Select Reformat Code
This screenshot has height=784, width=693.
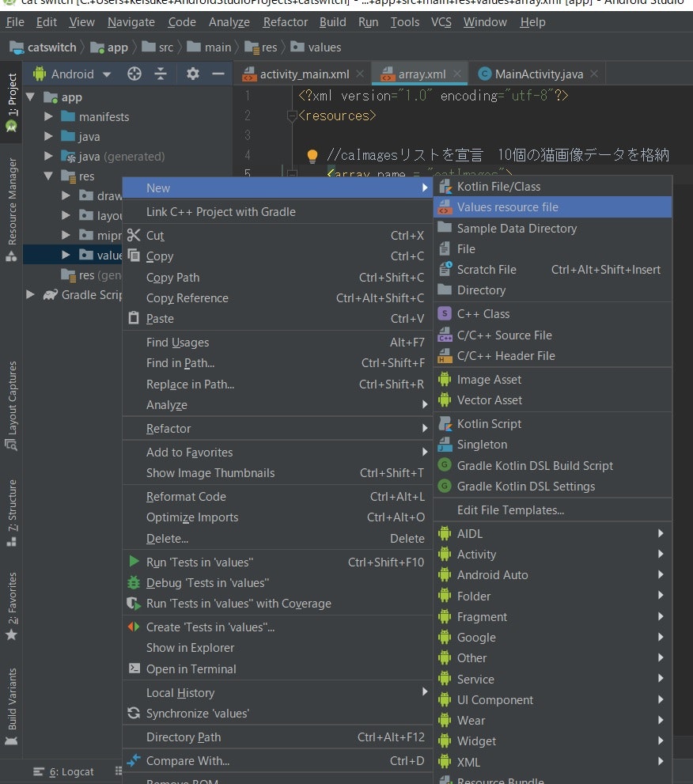point(278,497)
